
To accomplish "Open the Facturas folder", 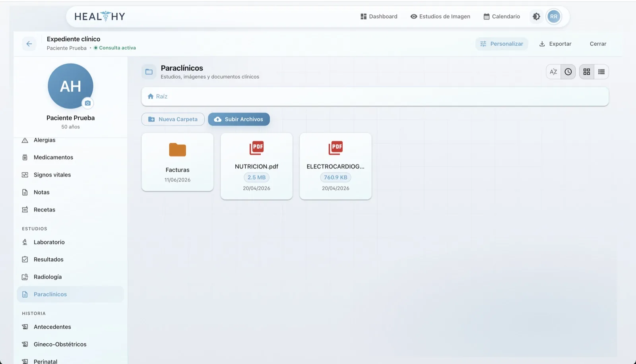I will coord(177,162).
